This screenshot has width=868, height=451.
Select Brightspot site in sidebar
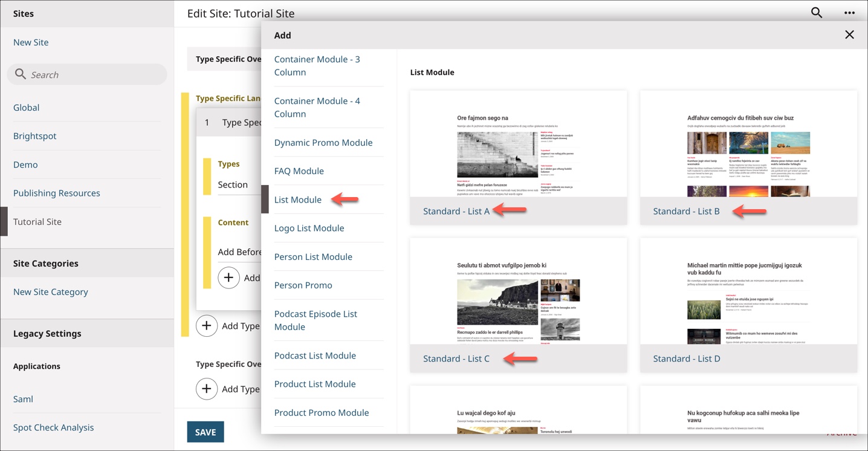coord(34,136)
